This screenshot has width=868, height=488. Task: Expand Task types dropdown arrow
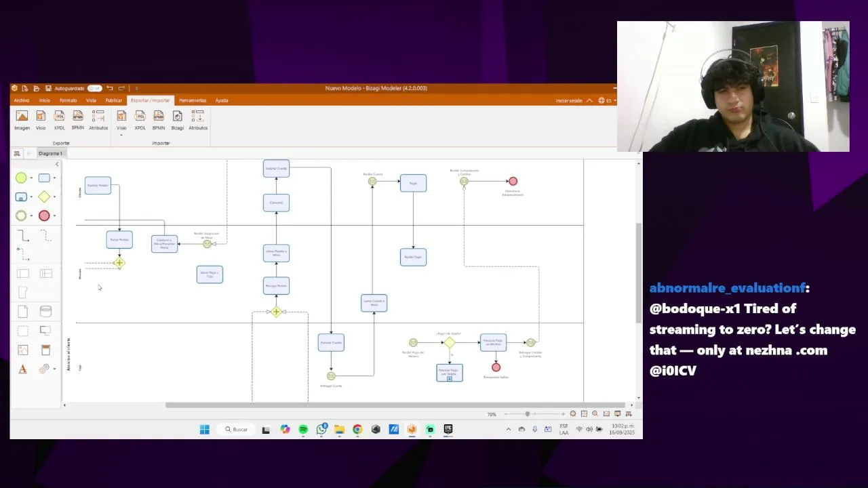click(54, 178)
